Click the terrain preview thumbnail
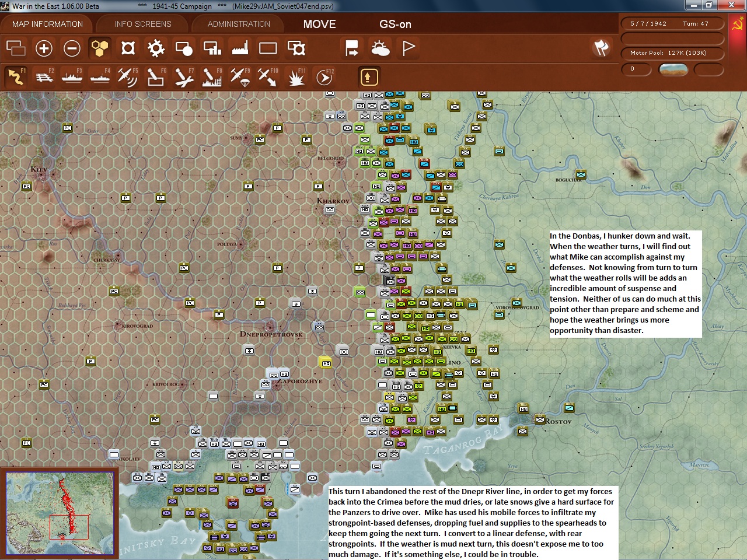The height and width of the screenshot is (560, 747). [x=673, y=69]
